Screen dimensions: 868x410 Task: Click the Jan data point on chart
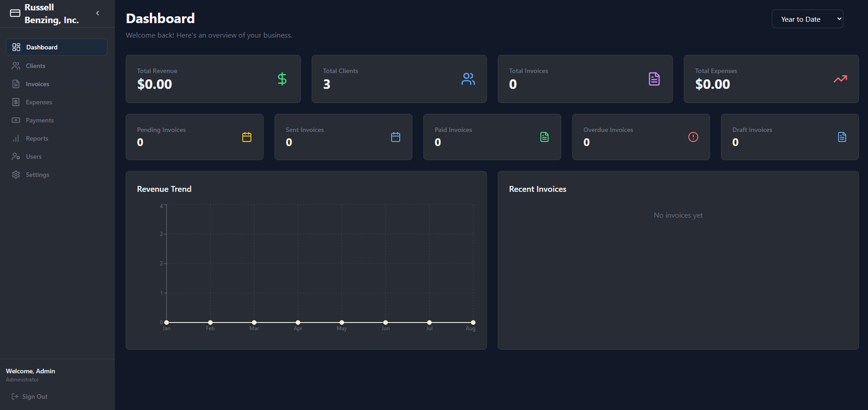[167, 323]
